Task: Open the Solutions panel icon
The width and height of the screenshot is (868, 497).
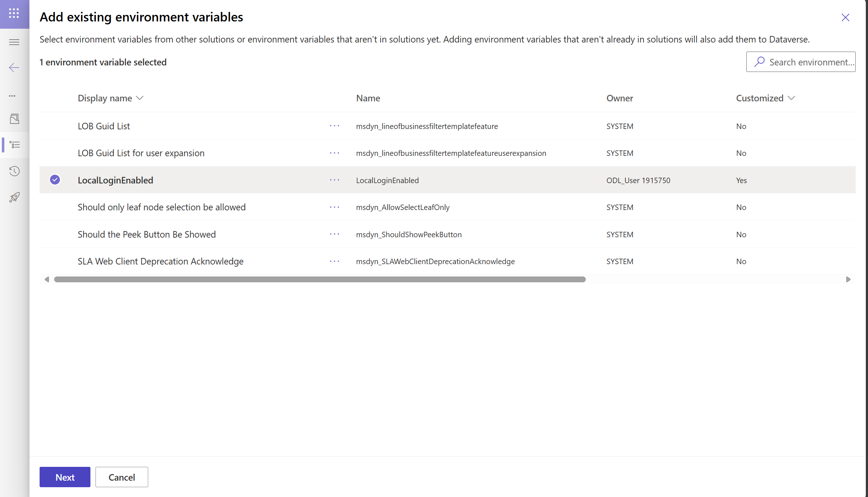Action: pyautogui.click(x=14, y=118)
